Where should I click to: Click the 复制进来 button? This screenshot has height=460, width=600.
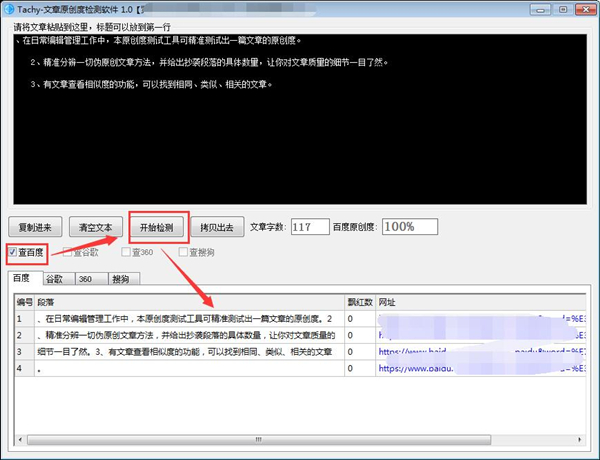coord(40,227)
